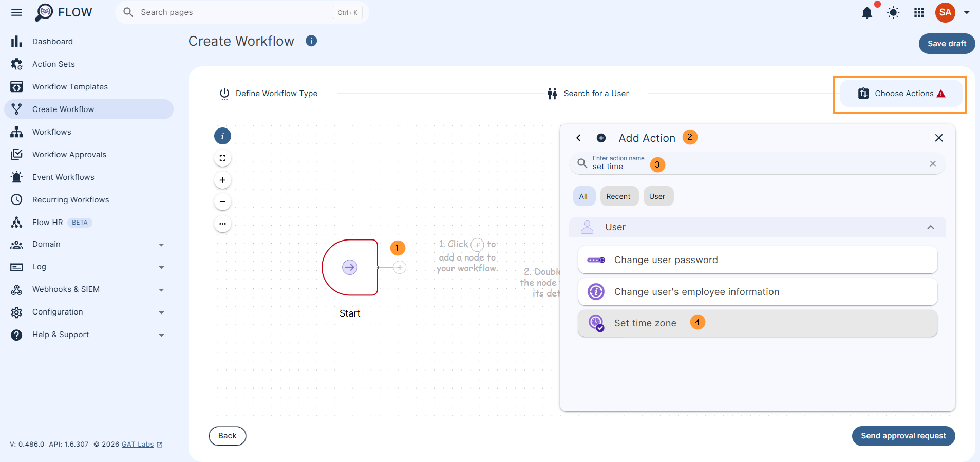Click the Create Workflow info icon
Image resolution: width=980 pixels, height=462 pixels.
tap(311, 41)
